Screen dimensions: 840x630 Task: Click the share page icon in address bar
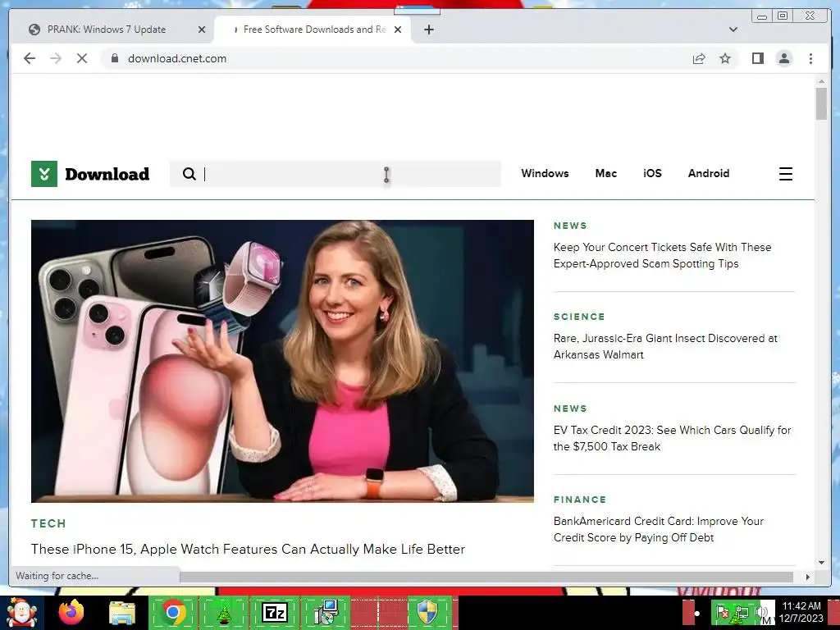pos(699,58)
